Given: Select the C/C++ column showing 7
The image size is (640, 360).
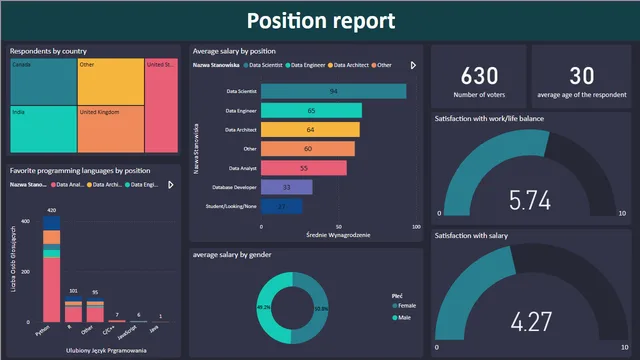Looking at the screenshot, I should point(117,321).
